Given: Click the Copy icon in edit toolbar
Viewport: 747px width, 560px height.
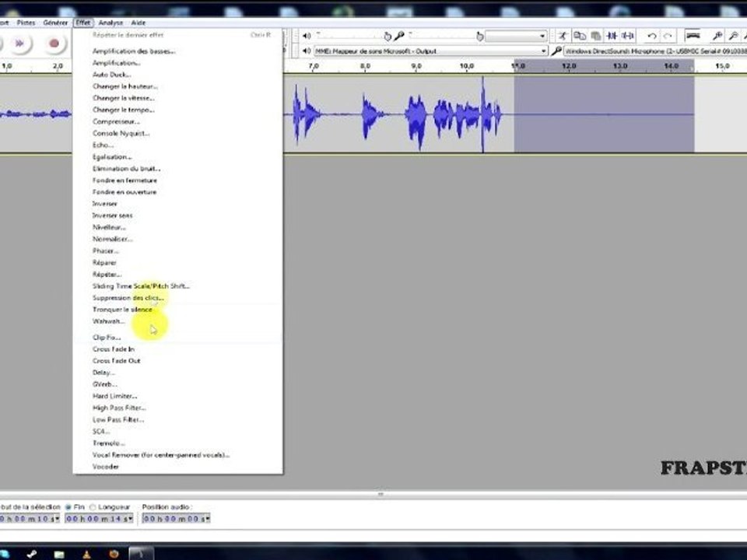Looking at the screenshot, I should tap(579, 36).
